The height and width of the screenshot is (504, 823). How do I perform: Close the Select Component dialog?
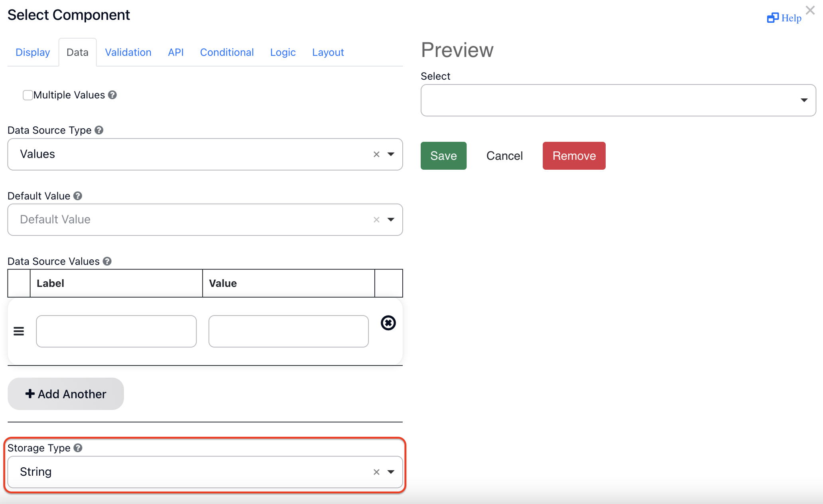click(x=810, y=10)
